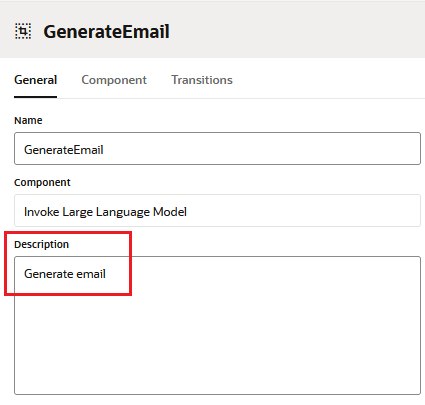
Task: Click the Name field label
Action: coord(28,120)
